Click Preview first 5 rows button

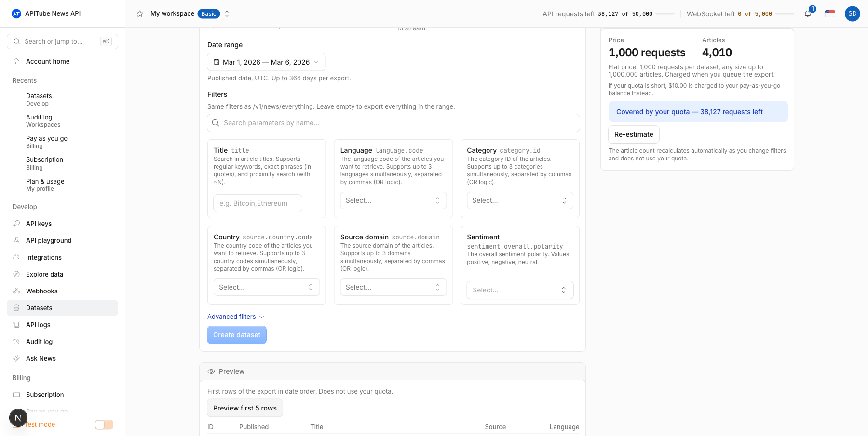245,408
